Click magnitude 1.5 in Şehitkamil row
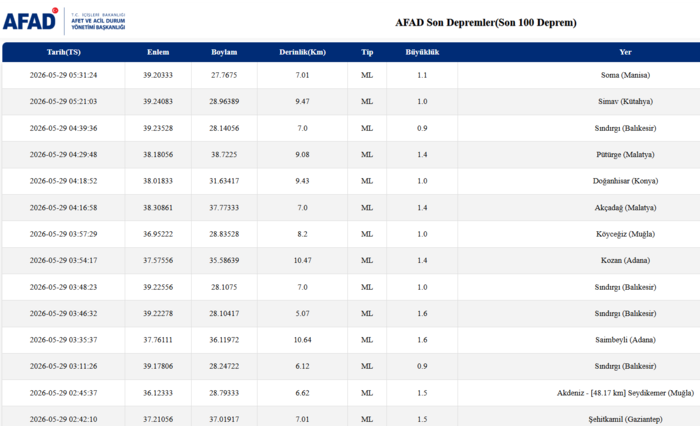This screenshot has width=700, height=426. (x=422, y=419)
